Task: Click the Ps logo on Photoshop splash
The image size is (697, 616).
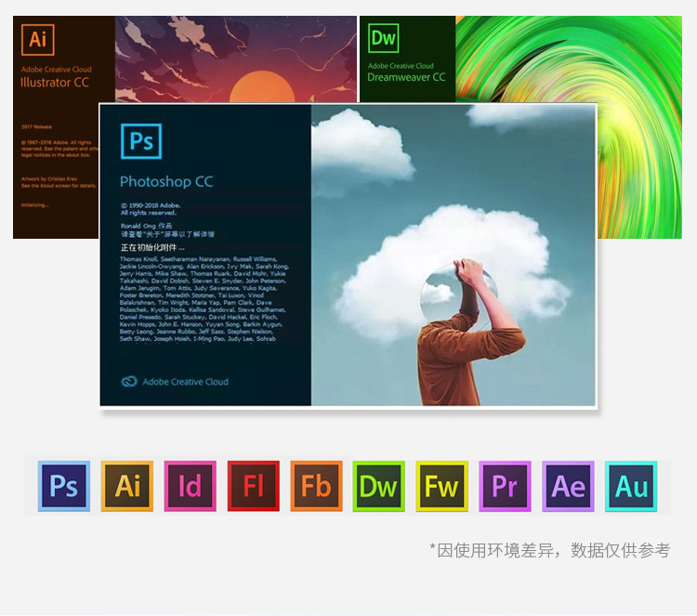Action: click(140, 142)
